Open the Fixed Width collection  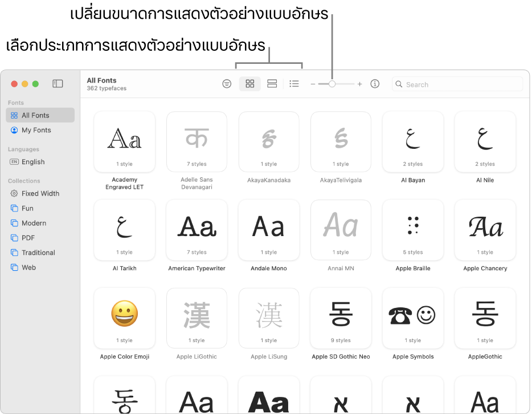[40, 193]
